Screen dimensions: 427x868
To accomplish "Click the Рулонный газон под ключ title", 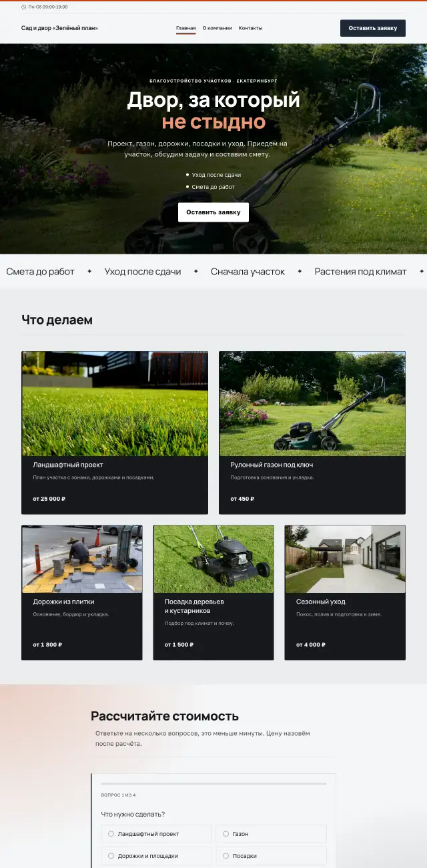I will tap(272, 465).
